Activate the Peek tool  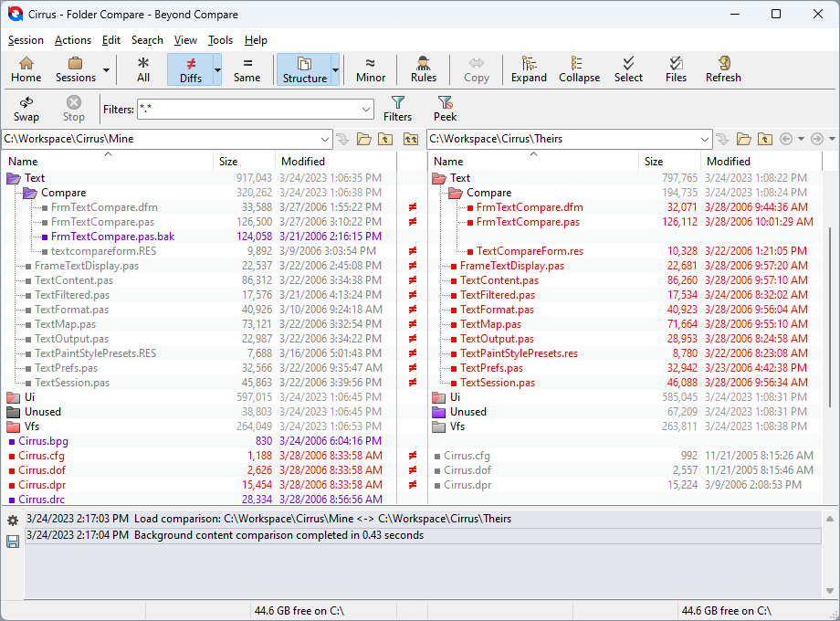point(445,109)
